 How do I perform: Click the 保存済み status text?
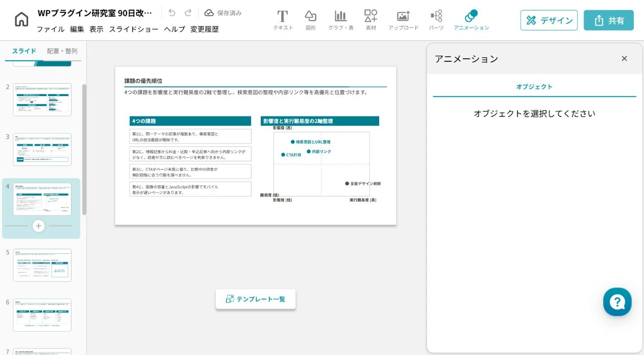(229, 13)
